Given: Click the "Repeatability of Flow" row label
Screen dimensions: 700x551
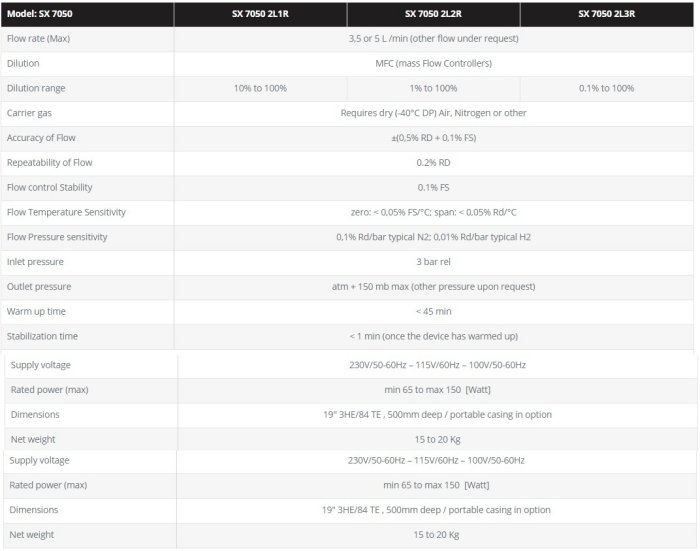Looking at the screenshot, I should (x=48, y=163).
